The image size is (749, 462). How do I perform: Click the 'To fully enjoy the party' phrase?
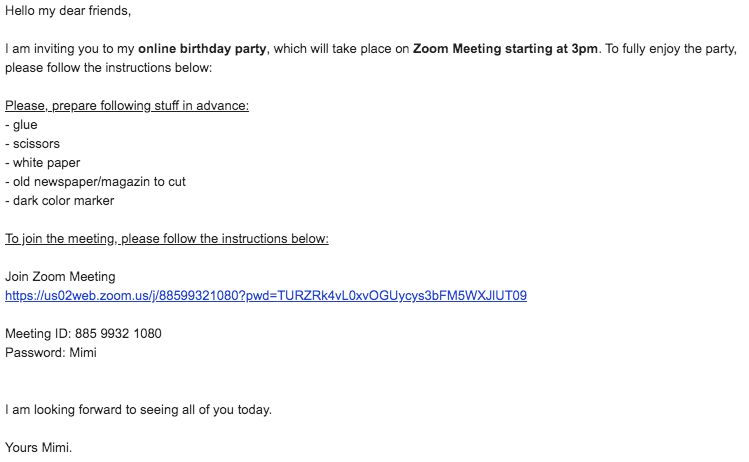[x=670, y=49]
